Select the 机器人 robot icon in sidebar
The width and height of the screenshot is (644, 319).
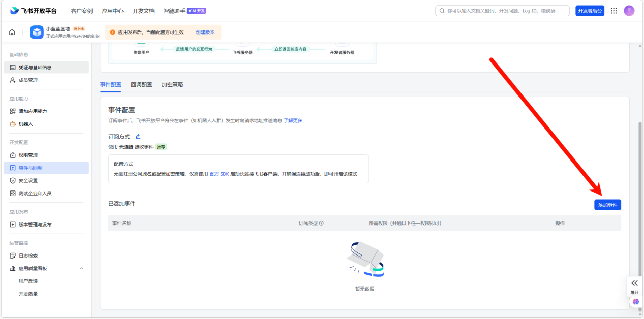point(11,123)
